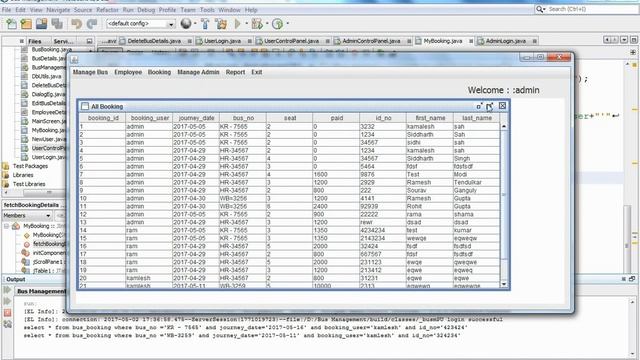Select Test Libraries in project tree
Screen dimensions: 640x360
pyautogui.click(x=29, y=184)
